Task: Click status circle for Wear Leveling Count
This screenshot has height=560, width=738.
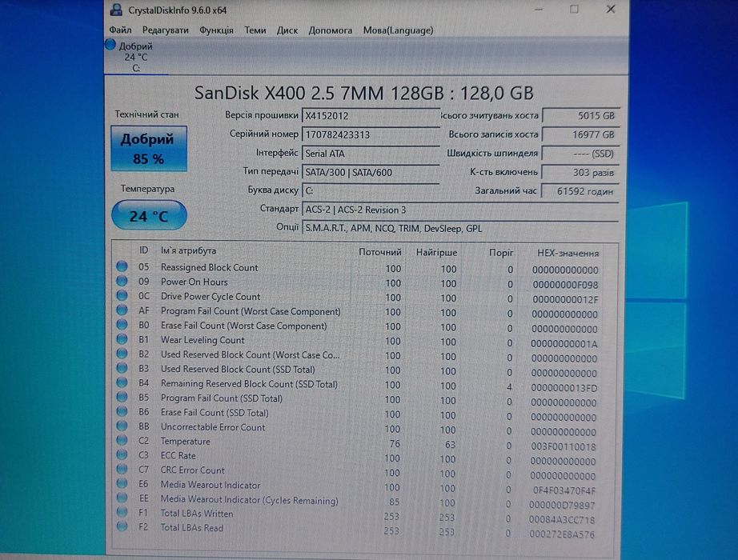Action: coord(122,339)
